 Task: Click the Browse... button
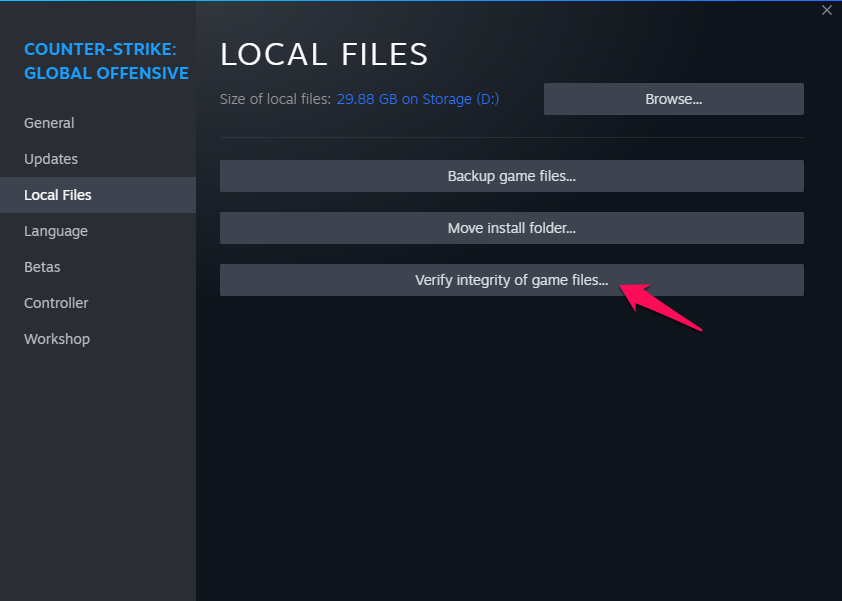[673, 99]
